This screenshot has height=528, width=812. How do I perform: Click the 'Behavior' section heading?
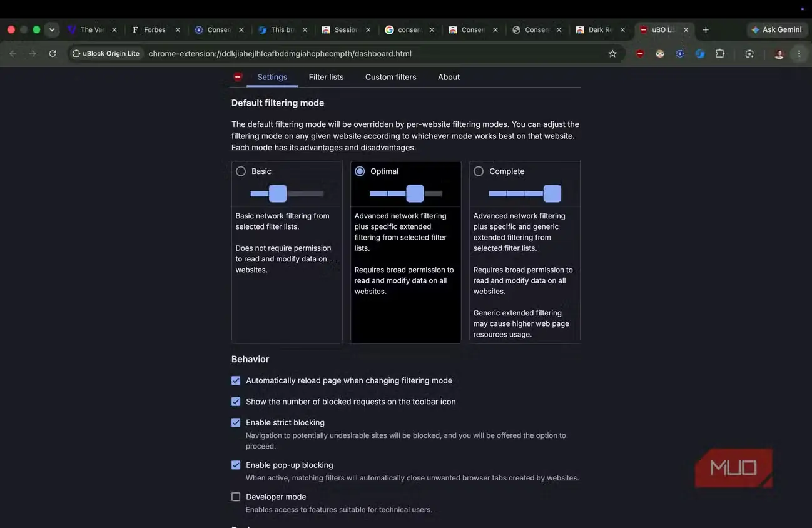pos(250,359)
